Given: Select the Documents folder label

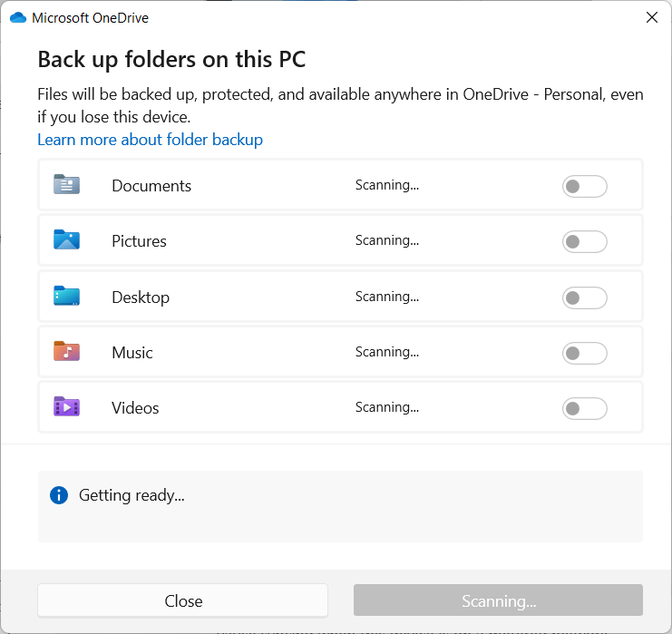Looking at the screenshot, I should coord(151,186).
